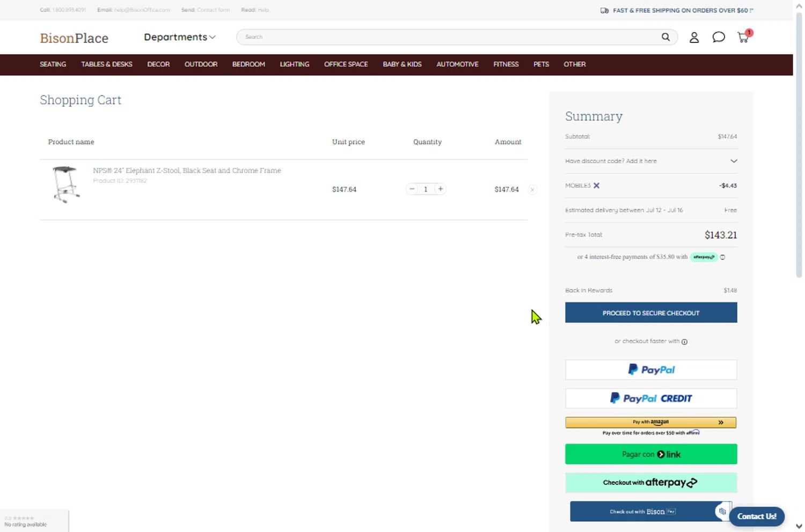Click the Afterpay info icon

722,257
